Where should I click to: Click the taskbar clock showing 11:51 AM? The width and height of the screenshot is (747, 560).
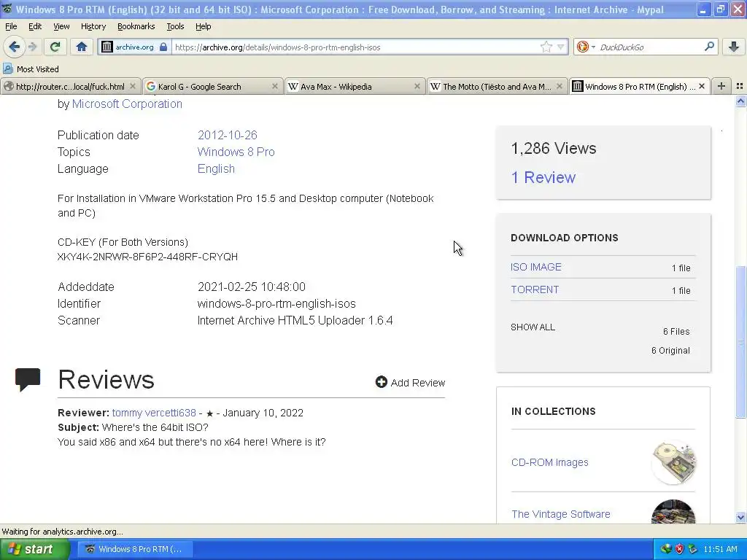coord(720,549)
